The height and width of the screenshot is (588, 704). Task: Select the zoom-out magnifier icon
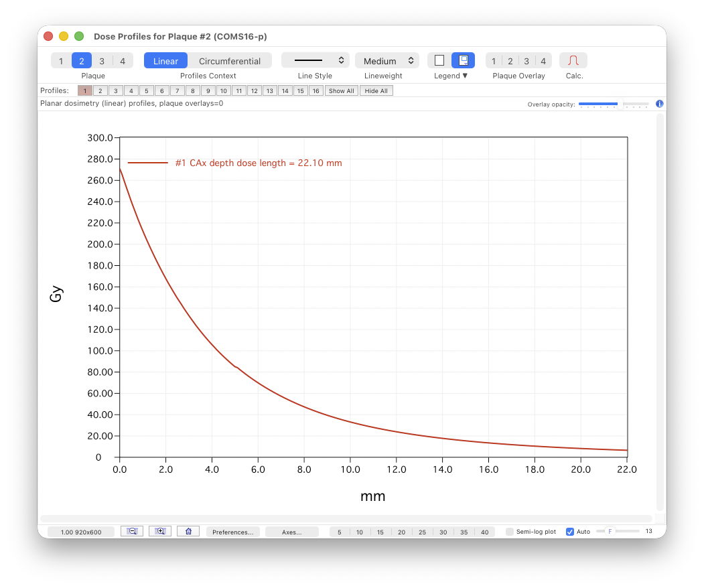[132, 530]
